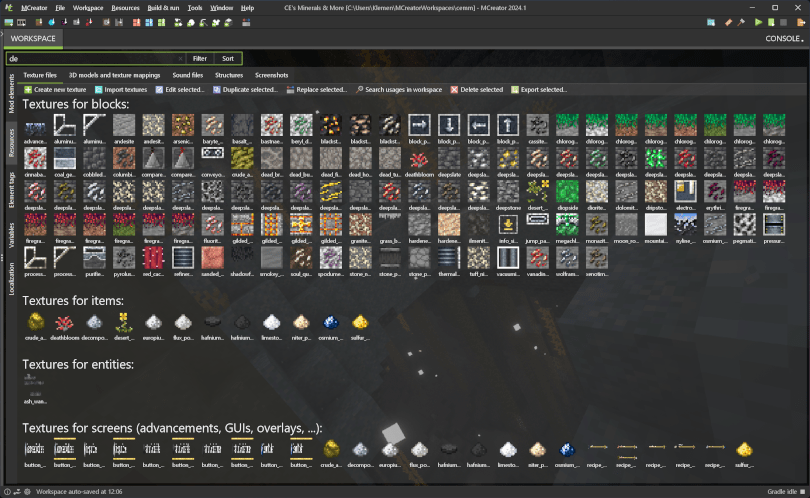Select the deepstone block texture

(508, 195)
